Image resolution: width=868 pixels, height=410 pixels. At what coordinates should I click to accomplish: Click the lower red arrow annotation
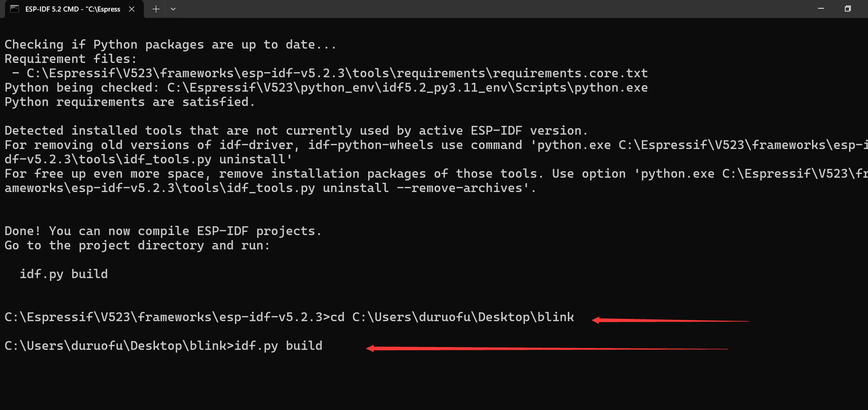click(x=546, y=348)
